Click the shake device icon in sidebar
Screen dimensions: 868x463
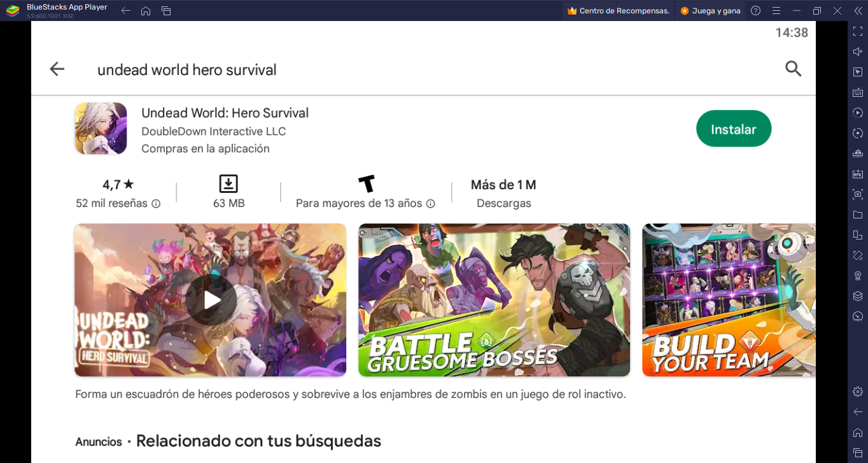(858, 255)
